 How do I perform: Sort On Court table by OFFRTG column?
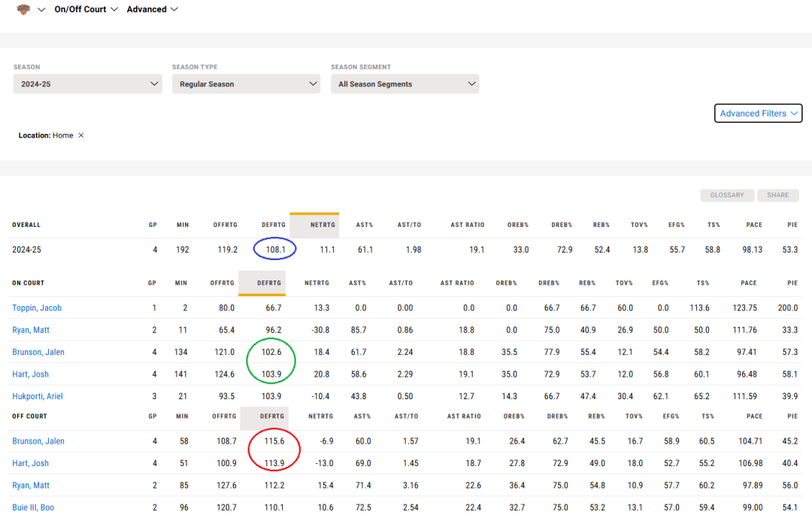click(222, 283)
